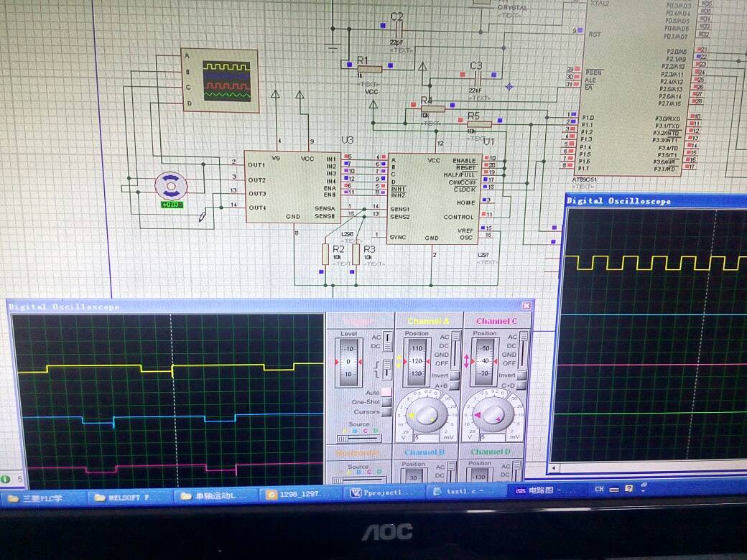The height and width of the screenshot is (560, 747).
Task: Toggle Channel C Invert button
Action: (521, 375)
